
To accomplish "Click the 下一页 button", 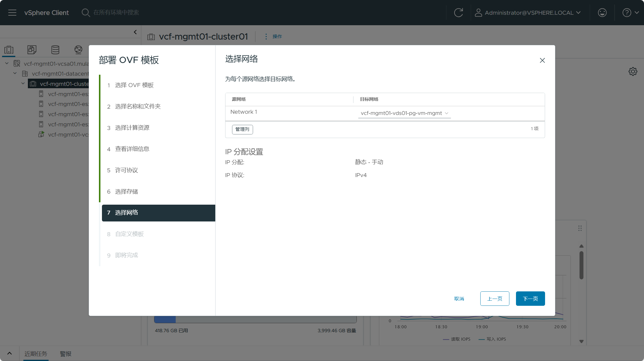I will click(530, 299).
